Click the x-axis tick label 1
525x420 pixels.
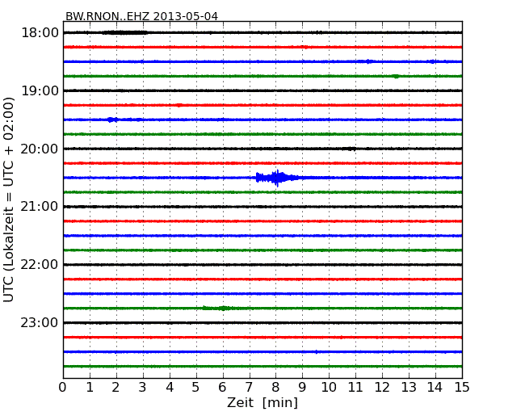click(x=90, y=387)
